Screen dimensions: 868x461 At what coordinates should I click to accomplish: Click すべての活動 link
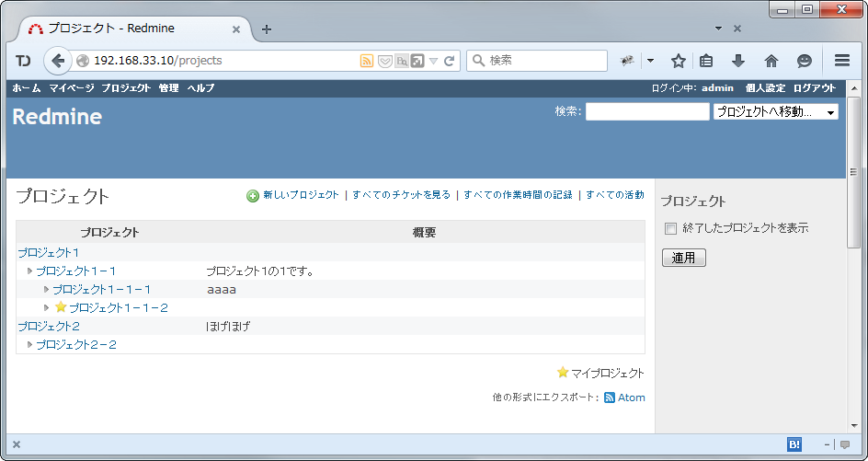[x=615, y=195]
